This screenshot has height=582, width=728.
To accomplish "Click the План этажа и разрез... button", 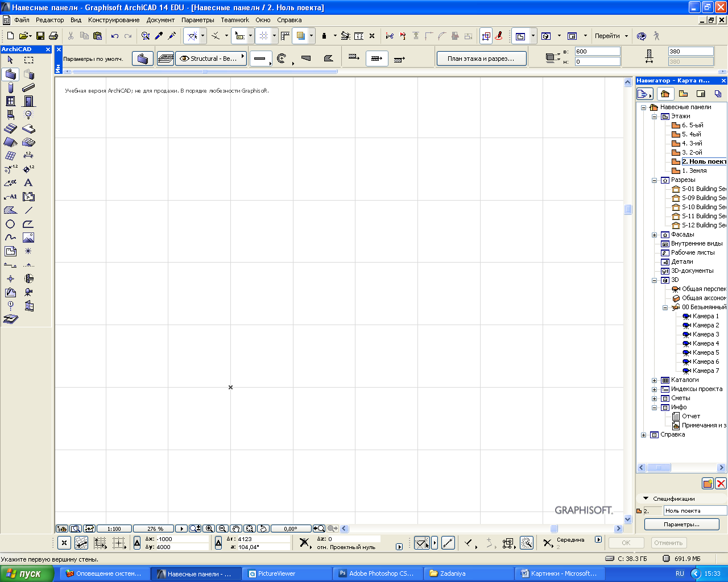I will 481,59.
